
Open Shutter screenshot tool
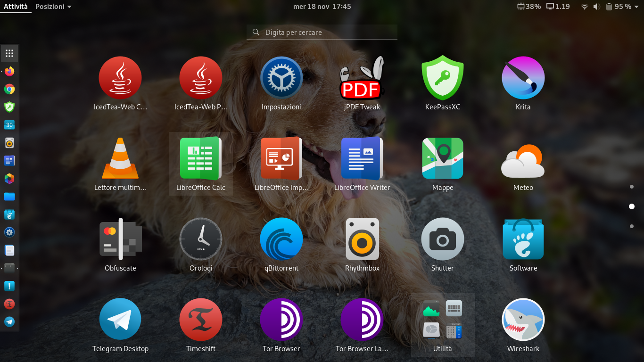443,239
